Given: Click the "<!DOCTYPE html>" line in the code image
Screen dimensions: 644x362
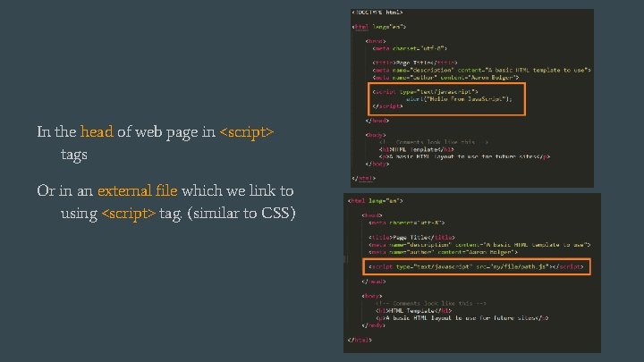Looking at the screenshot, I should 377,13.
